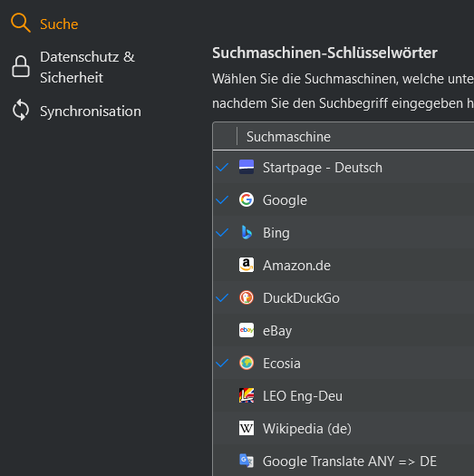The height and width of the screenshot is (476, 474).
Task: Click the LEO Eng-Deu flag icon
Action: [247, 395]
